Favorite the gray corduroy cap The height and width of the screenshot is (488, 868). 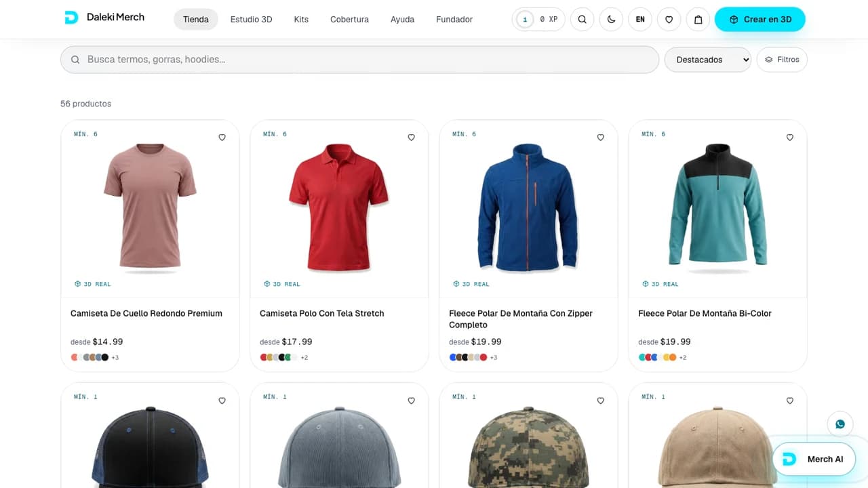tap(411, 401)
